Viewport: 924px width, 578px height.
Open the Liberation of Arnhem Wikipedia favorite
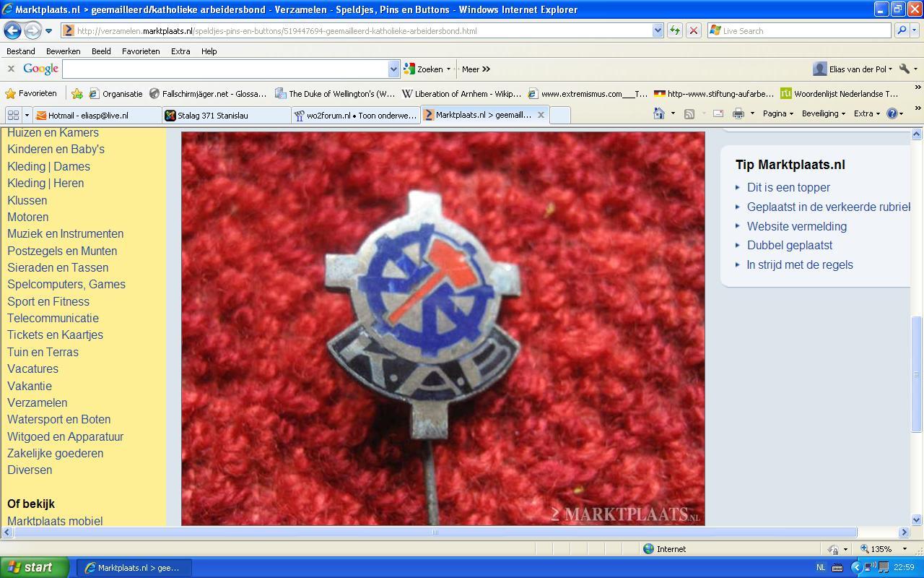pos(461,93)
